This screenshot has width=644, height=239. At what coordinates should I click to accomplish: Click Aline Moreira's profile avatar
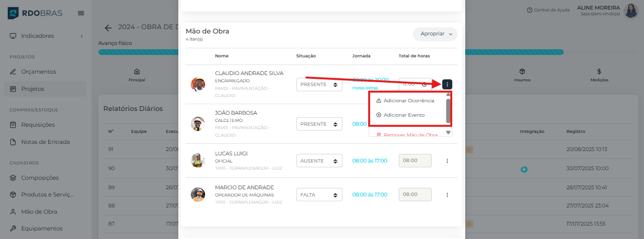tap(631, 11)
